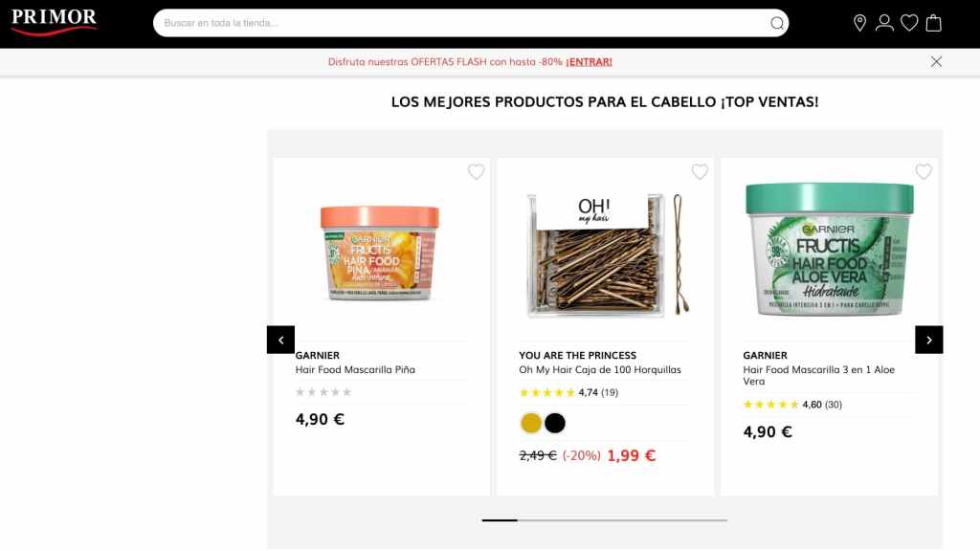Viewport: 980px width, 551px height.
Task: Favorite the Hair Food Mascarilla Piña
Action: point(477,172)
